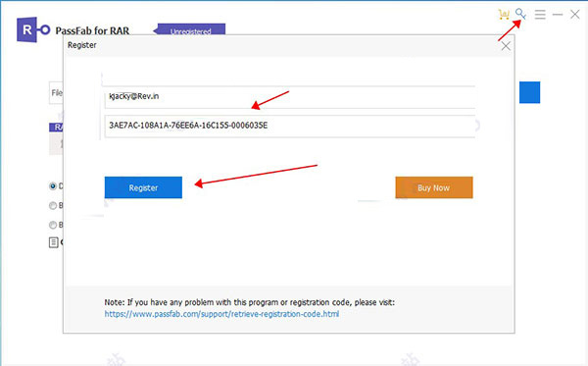Open the shopping cart purchase icon

pyautogui.click(x=504, y=15)
